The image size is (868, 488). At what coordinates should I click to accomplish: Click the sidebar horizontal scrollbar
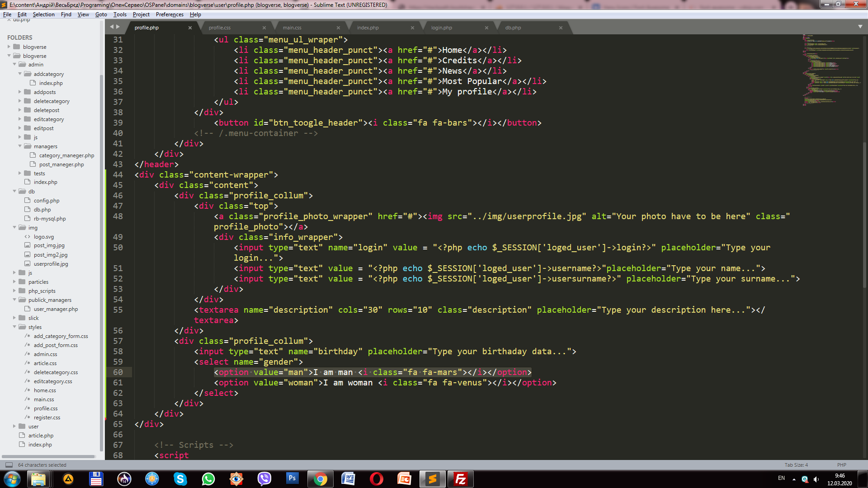pos(49,456)
